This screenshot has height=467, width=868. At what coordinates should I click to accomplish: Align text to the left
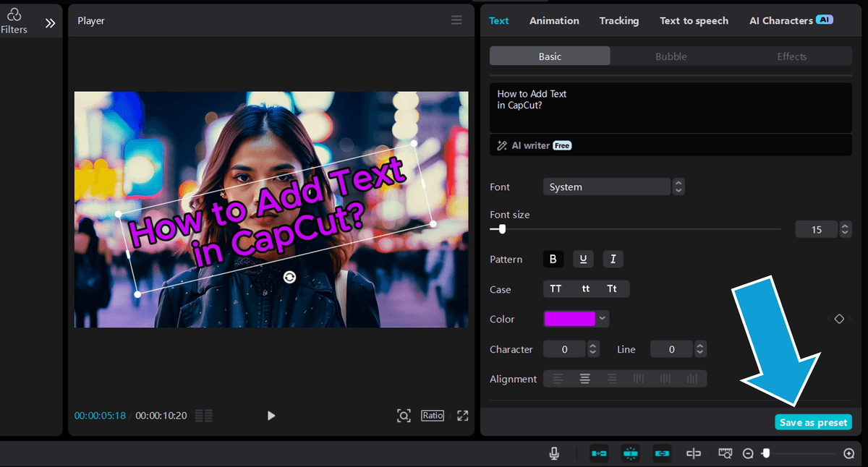558,379
